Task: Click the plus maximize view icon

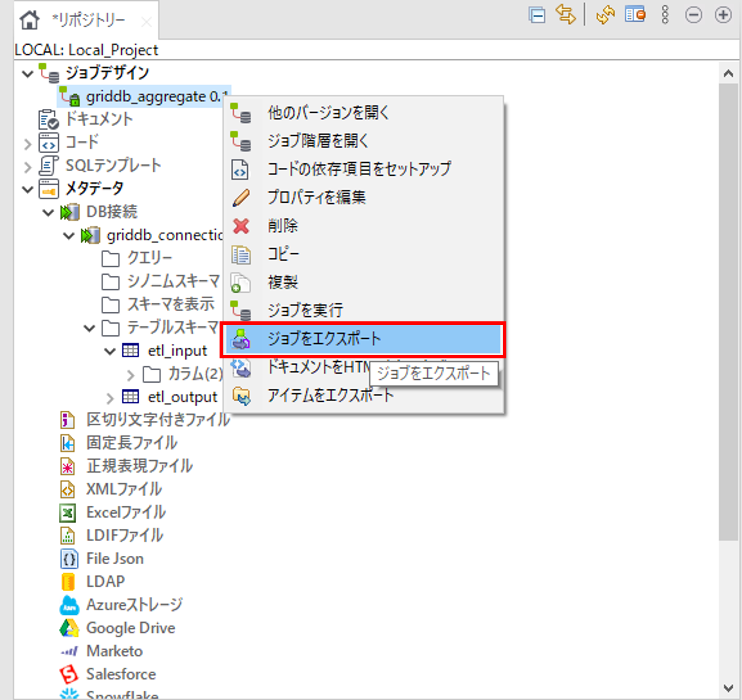Action: [723, 15]
